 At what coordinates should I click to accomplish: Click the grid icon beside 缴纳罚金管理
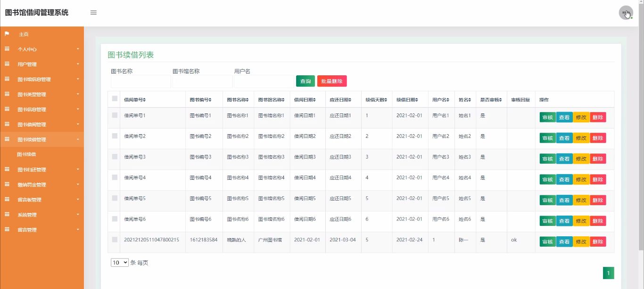[7, 185]
